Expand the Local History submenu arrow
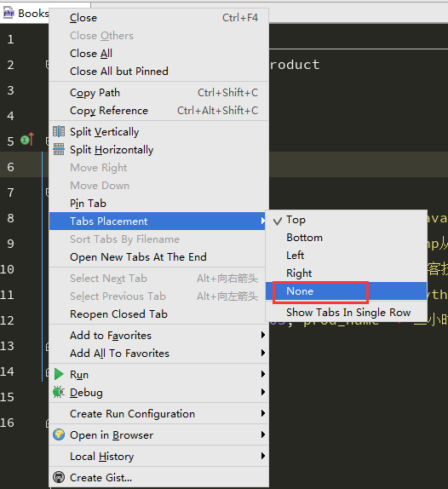 pyautogui.click(x=263, y=457)
